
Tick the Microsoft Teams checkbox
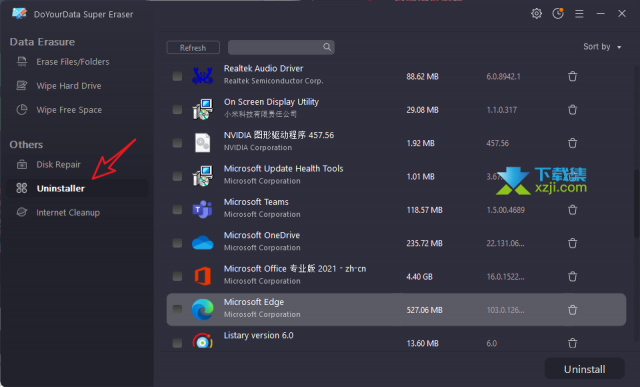(177, 210)
